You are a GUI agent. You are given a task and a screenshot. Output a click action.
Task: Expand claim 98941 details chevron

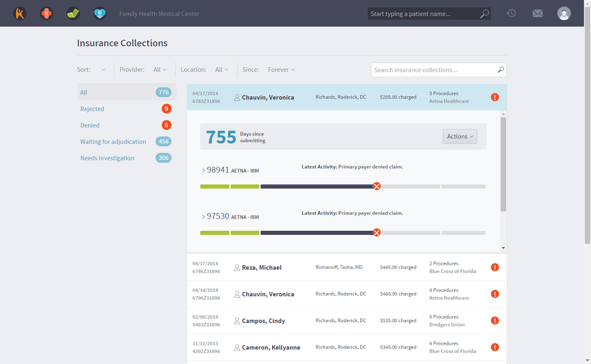(x=203, y=171)
